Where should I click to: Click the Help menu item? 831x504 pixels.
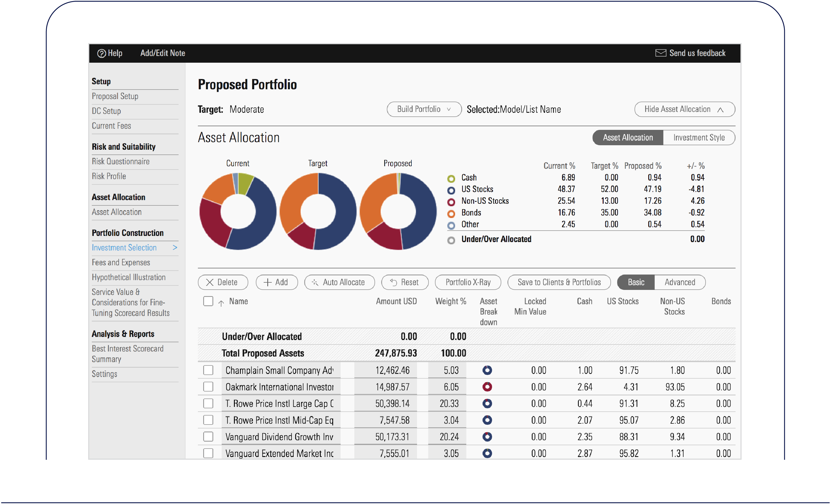point(109,53)
